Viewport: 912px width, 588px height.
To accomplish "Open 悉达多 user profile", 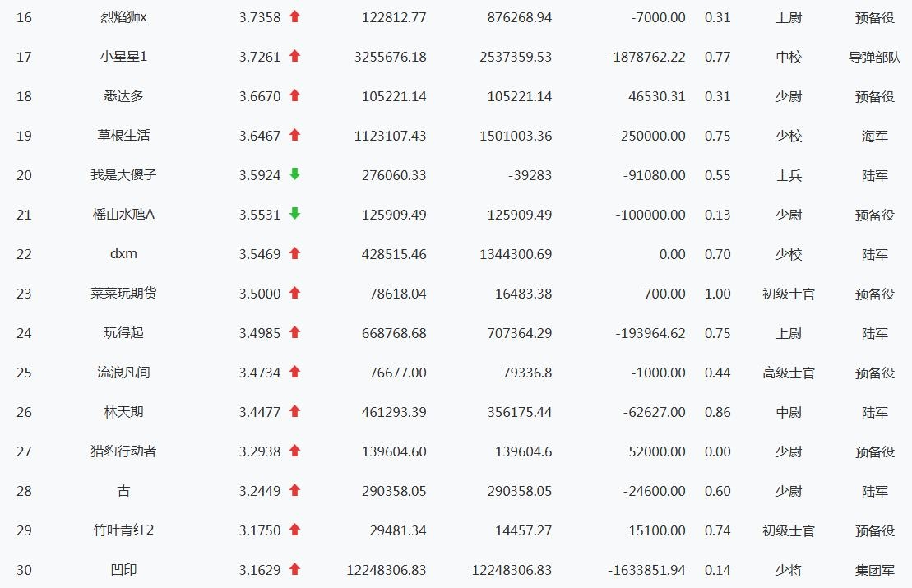I will pos(123,96).
